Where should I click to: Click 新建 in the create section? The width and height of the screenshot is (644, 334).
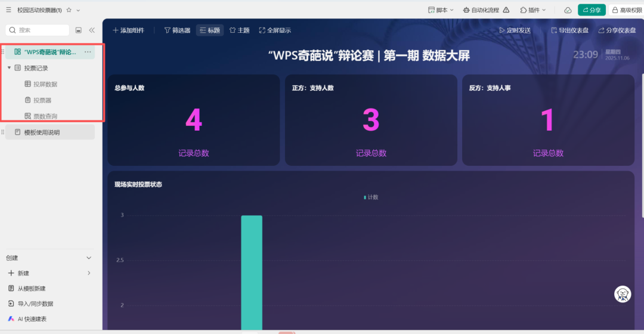click(x=23, y=273)
